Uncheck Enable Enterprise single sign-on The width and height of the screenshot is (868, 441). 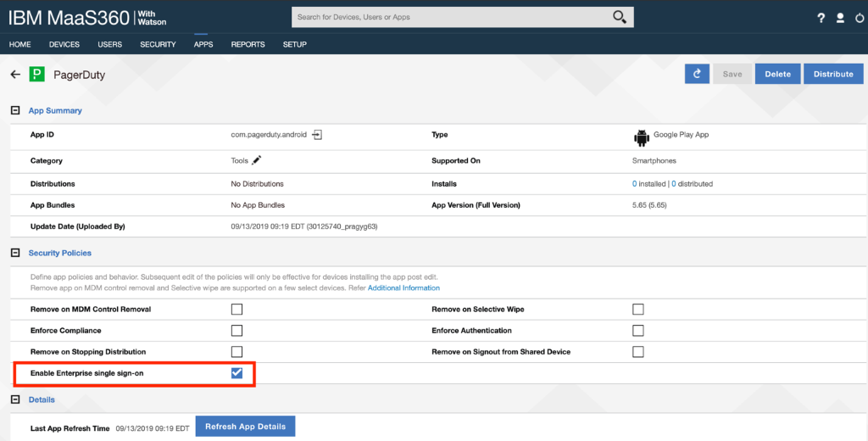pos(237,373)
